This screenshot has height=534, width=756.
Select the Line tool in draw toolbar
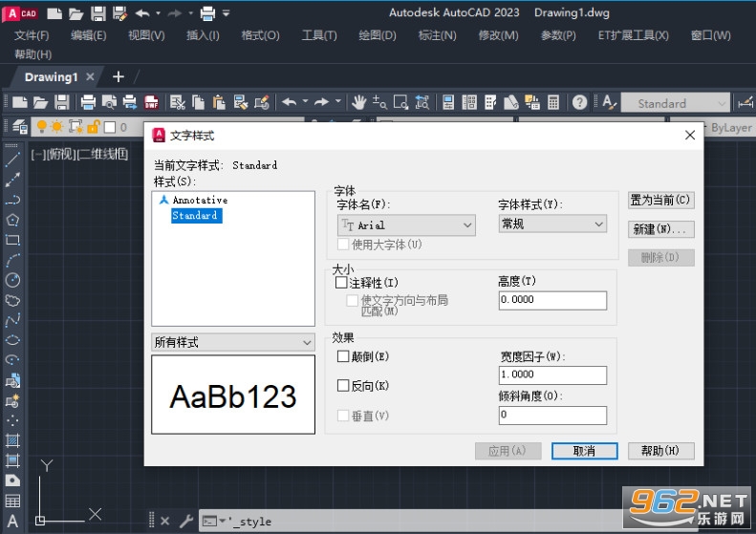(12, 159)
